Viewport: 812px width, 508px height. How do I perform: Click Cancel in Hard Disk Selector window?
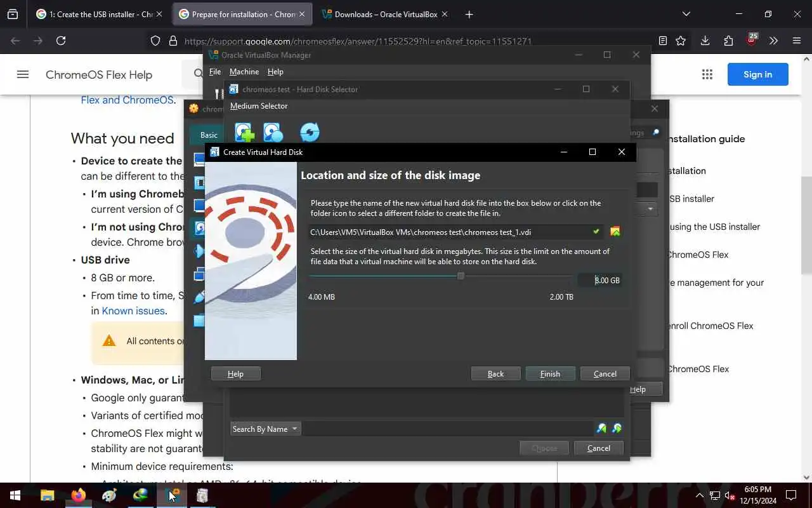coord(598,448)
